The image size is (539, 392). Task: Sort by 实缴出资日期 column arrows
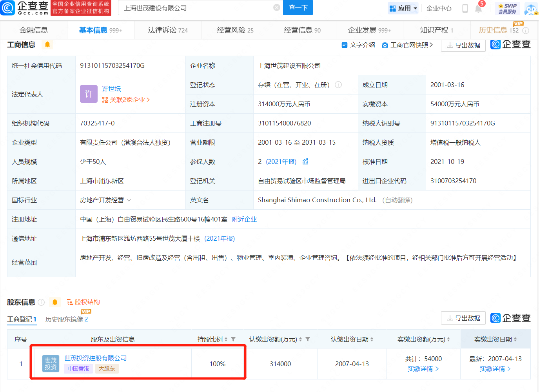coord(515,339)
